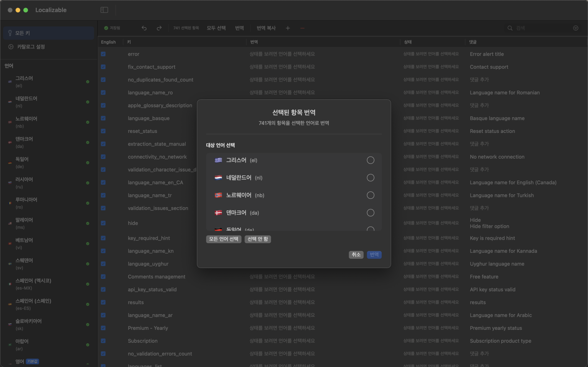This screenshot has width=588, height=367.
Task: Open the filter icon beside the search field
Action: (x=576, y=28)
